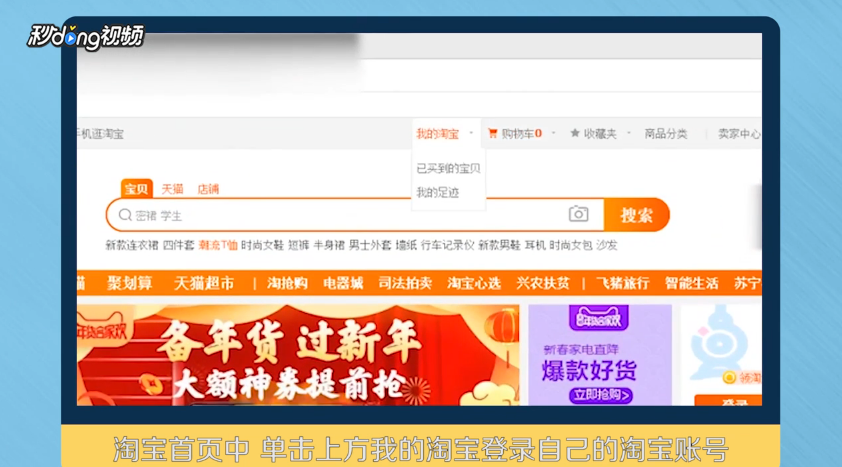The image size is (842, 467).
Task: Expand the 购物车 dropdown arrow
Action: click(553, 133)
